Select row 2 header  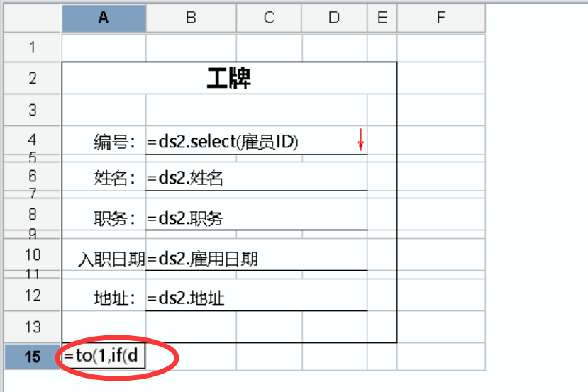coord(33,78)
